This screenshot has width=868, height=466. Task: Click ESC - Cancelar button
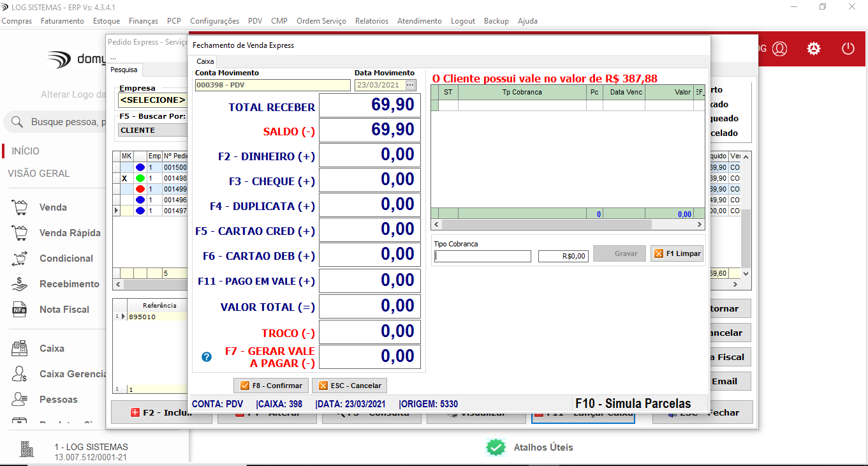[349, 386]
